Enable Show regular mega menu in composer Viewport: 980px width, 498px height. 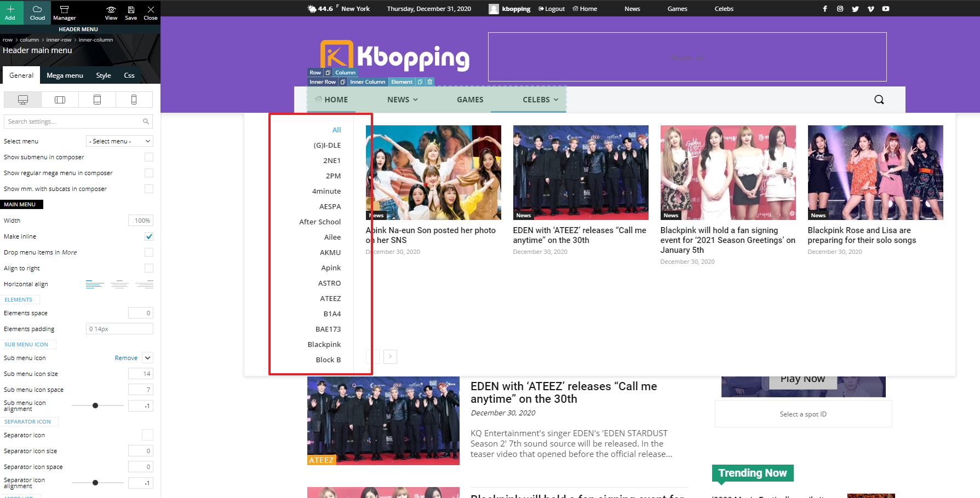tap(149, 173)
